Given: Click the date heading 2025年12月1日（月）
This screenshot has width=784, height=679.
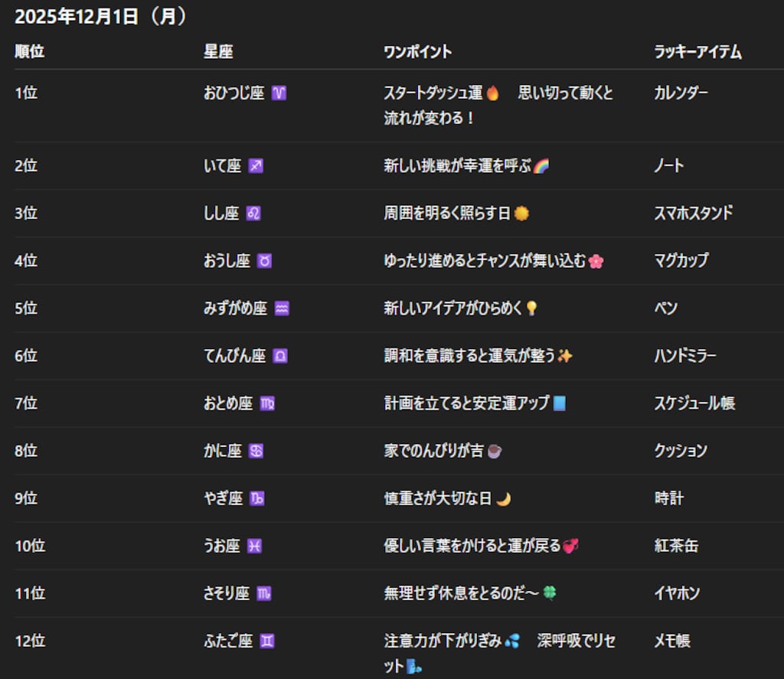Looking at the screenshot, I should pos(103,13).
